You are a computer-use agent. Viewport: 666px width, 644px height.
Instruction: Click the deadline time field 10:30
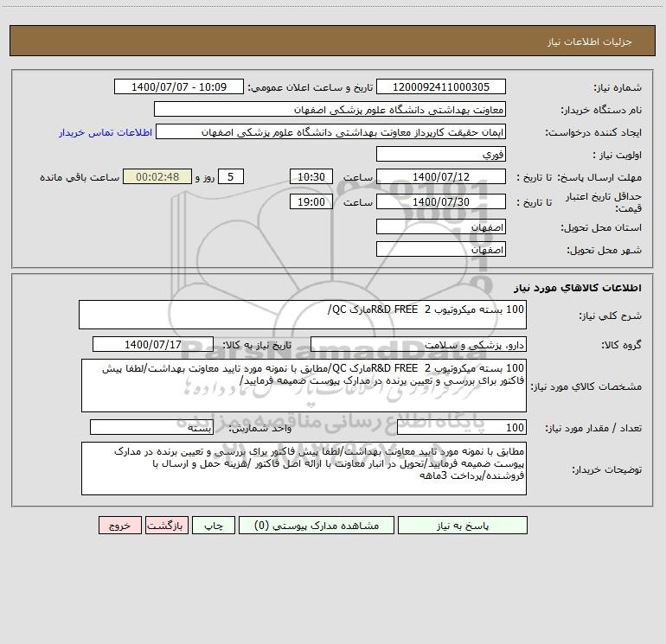(x=311, y=177)
